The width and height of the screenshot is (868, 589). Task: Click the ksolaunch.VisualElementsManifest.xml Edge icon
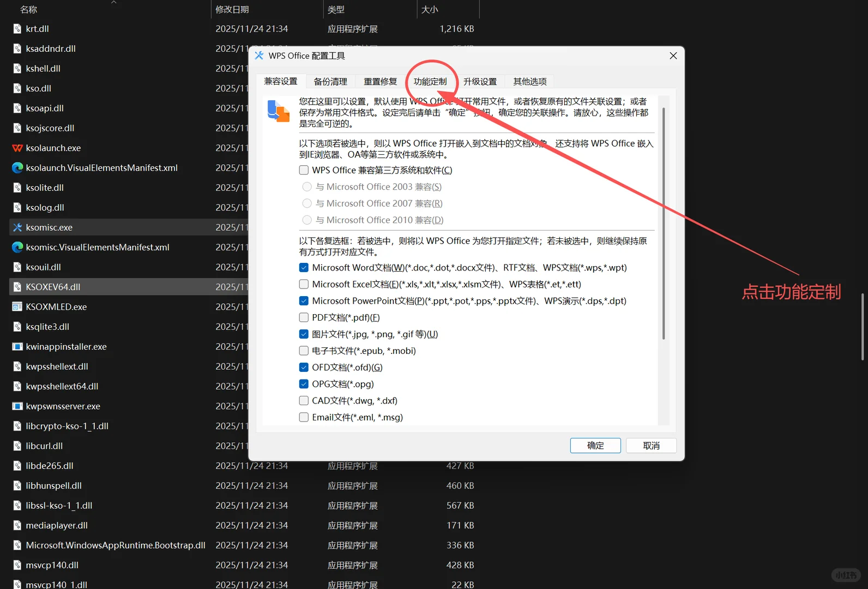tap(17, 168)
